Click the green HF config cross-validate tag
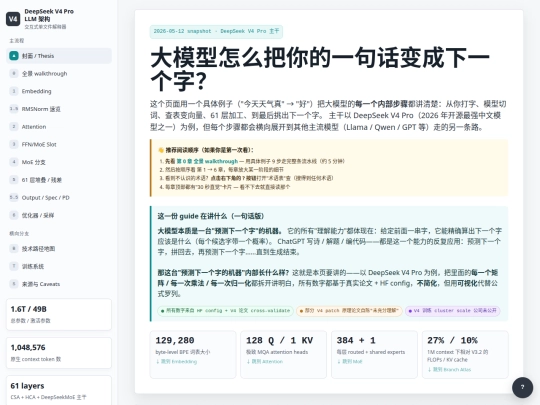The width and height of the screenshot is (540, 405). (226, 311)
